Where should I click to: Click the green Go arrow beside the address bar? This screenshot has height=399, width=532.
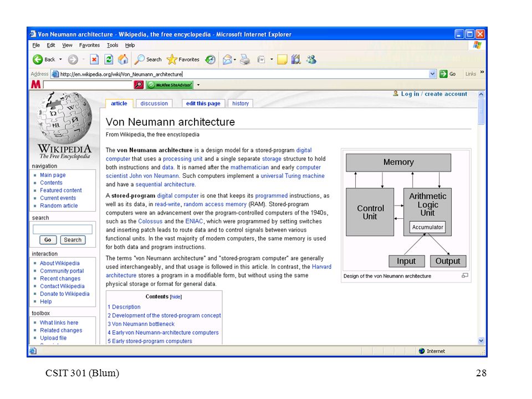click(x=443, y=74)
